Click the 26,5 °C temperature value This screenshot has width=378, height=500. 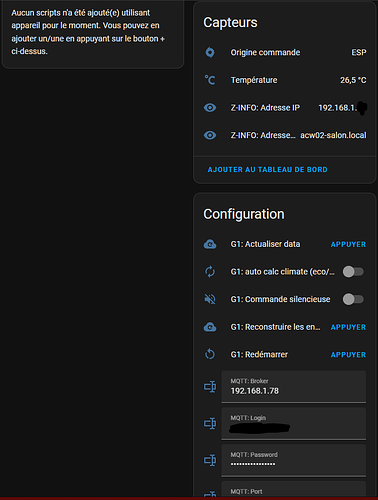pos(353,80)
